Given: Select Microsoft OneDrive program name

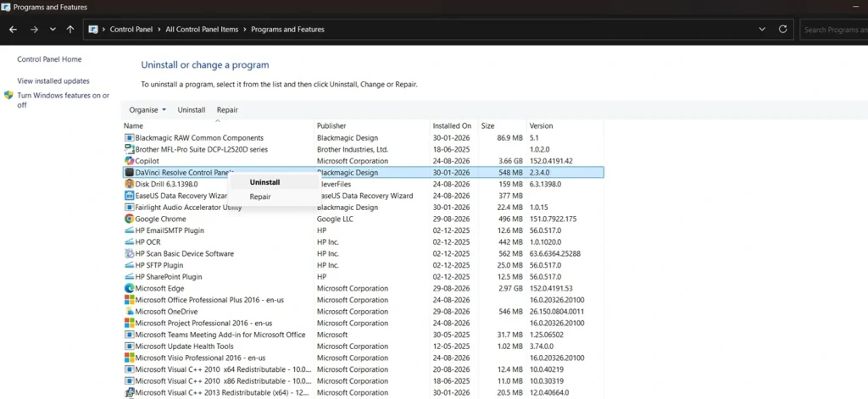Looking at the screenshot, I should pyautogui.click(x=167, y=312).
